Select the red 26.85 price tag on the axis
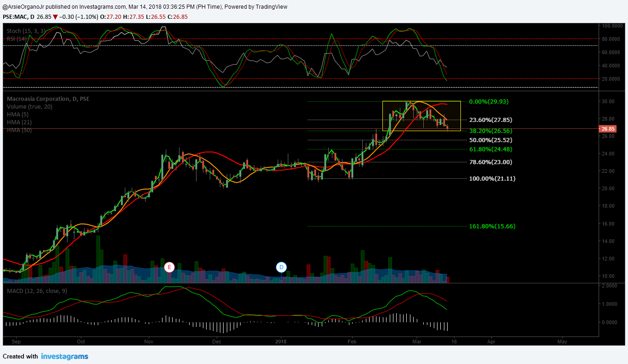628x364 pixels. coord(607,129)
